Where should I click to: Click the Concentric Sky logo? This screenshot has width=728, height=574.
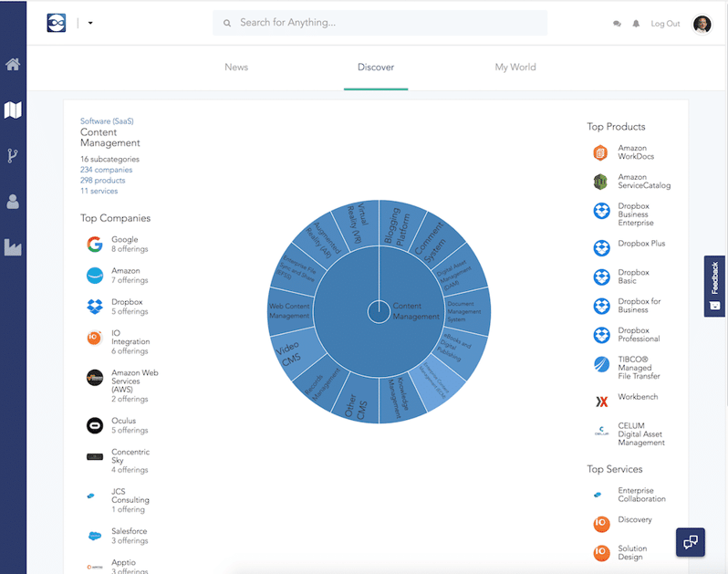95,457
